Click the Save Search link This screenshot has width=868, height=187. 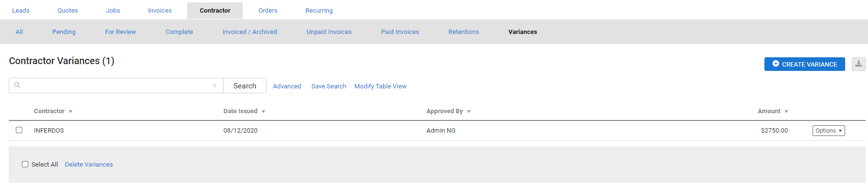(329, 86)
